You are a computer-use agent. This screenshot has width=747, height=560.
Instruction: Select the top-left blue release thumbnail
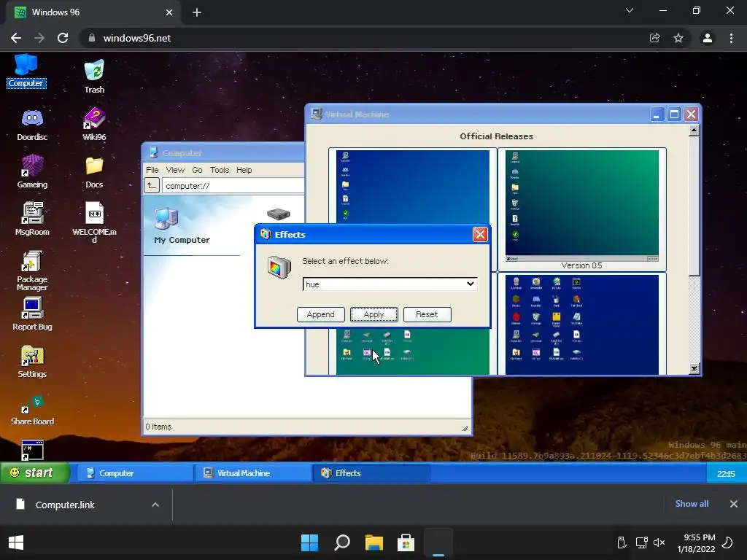pos(413,187)
